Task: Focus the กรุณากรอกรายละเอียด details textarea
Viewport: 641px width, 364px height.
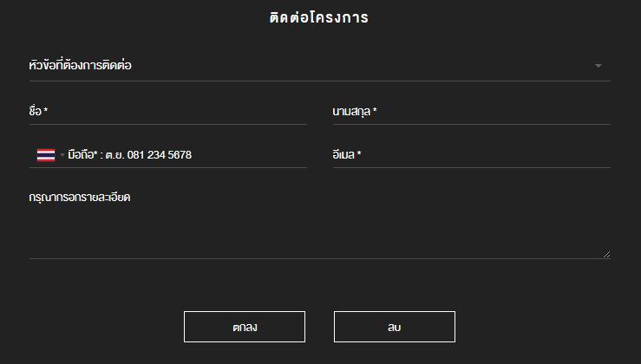Action: point(319,224)
